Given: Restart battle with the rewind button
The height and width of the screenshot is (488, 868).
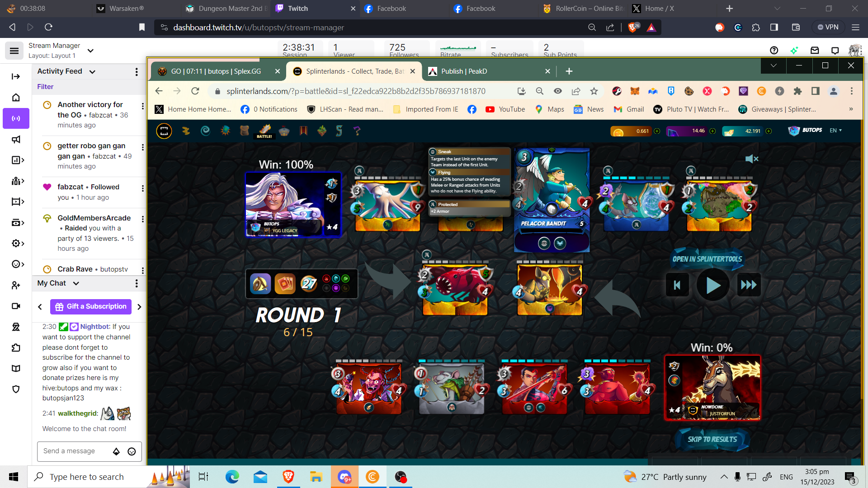Looking at the screenshot, I should point(677,285).
